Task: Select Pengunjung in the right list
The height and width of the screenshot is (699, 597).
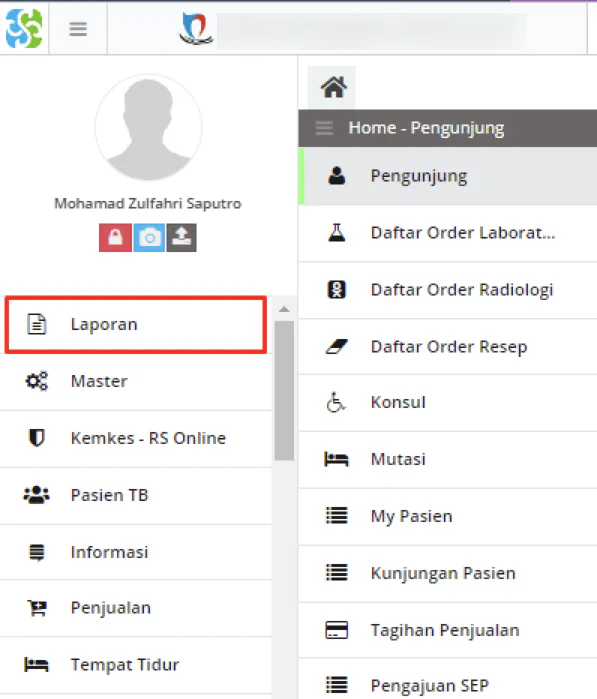Action: tap(448, 176)
